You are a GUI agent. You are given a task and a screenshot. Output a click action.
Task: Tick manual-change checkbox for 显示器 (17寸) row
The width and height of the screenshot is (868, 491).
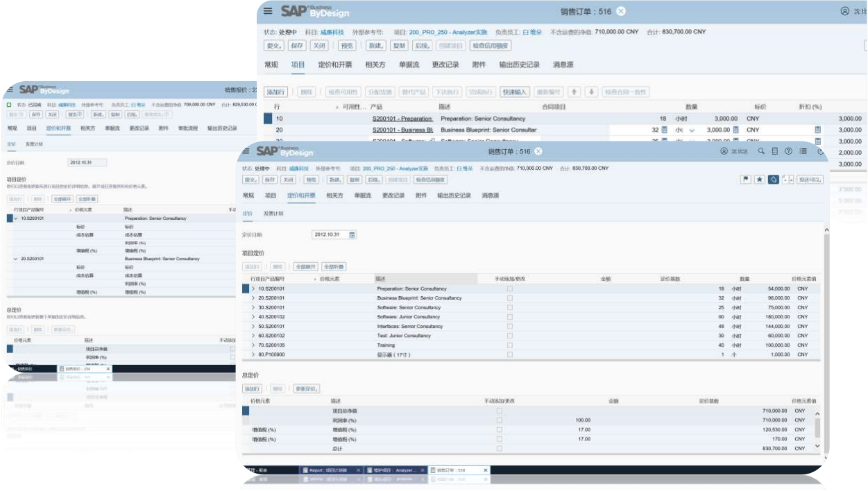510,354
